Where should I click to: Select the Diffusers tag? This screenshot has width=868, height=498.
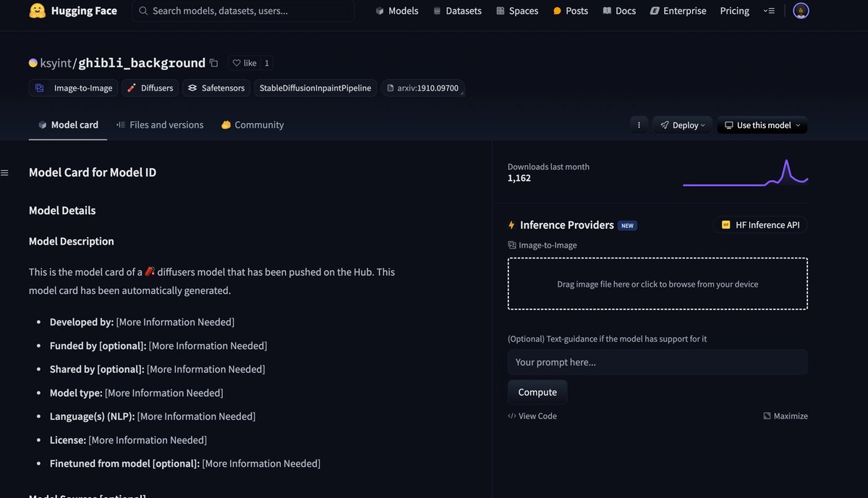pyautogui.click(x=150, y=88)
